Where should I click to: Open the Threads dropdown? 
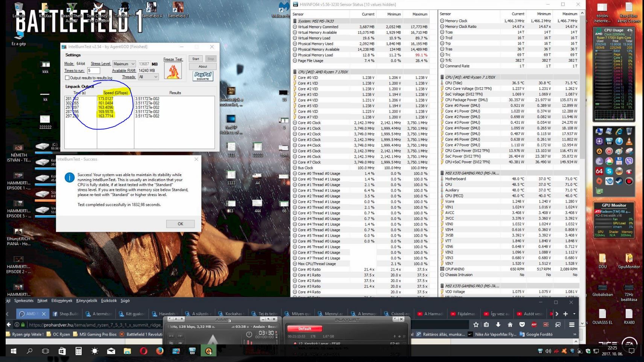(148, 77)
